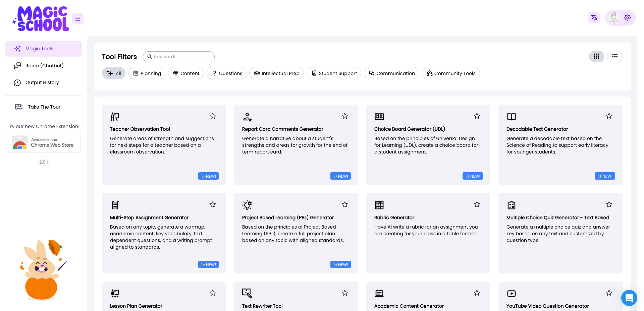Screen dimensions: 644x311
Task: Collapse the sidebar with the hamburger menu icon
Action: pos(78,19)
